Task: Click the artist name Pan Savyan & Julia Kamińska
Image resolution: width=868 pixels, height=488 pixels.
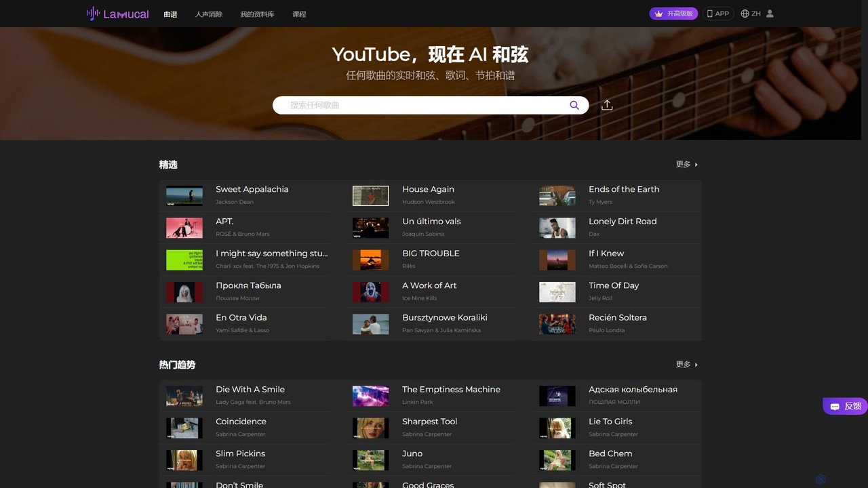Action: tap(441, 330)
